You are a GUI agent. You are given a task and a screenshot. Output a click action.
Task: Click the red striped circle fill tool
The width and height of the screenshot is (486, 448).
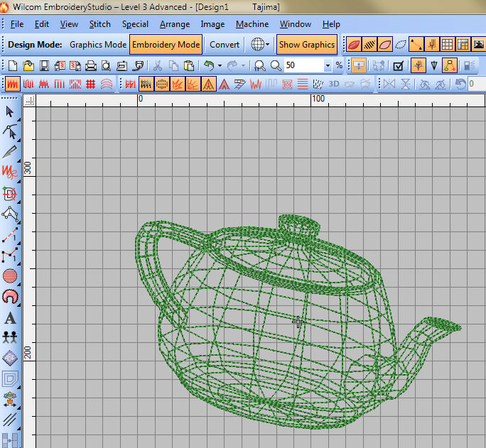(x=10, y=275)
